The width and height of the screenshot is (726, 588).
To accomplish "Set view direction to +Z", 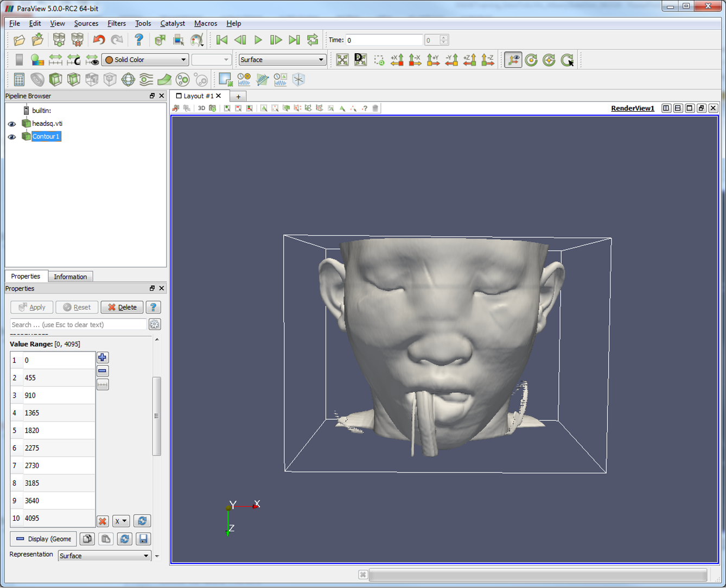I will click(470, 60).
